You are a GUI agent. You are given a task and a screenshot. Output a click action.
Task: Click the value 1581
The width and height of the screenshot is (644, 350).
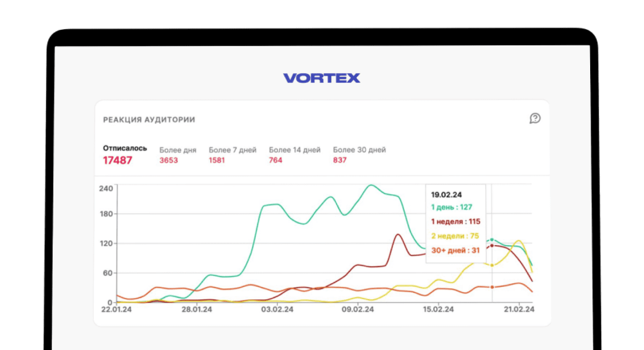(x=217, y=160)
